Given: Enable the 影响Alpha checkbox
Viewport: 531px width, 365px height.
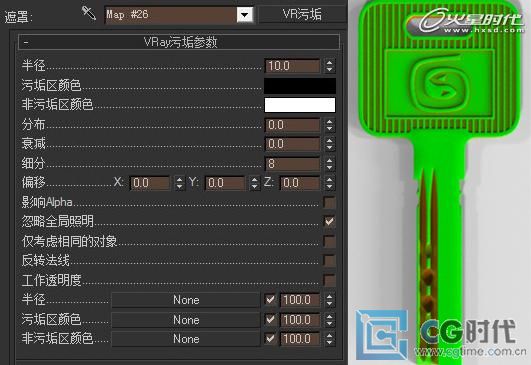Looking at the screenshot, I should point(329,202).
